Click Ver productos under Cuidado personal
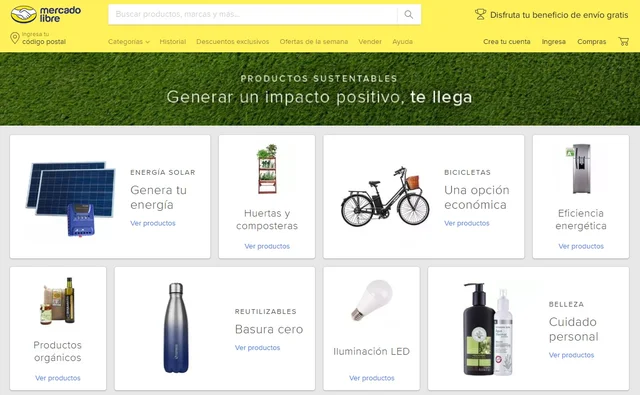 pos(571,355)
